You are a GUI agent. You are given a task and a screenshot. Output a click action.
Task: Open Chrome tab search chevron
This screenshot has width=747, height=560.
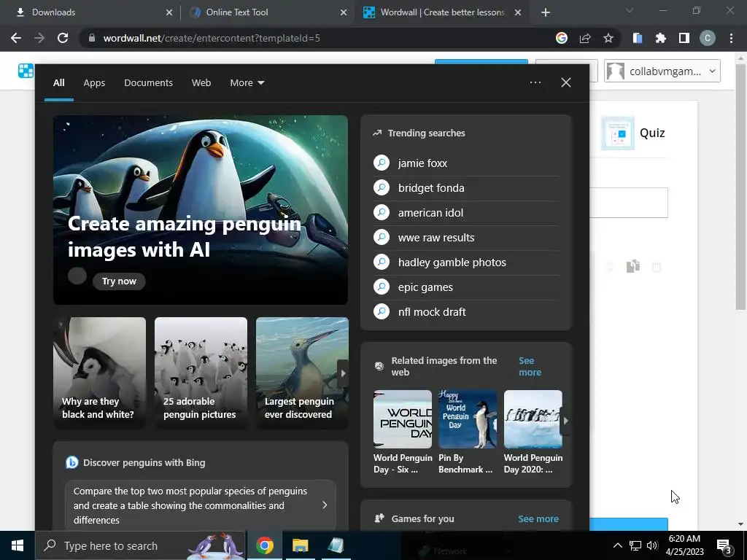click(x=630, y=10)
